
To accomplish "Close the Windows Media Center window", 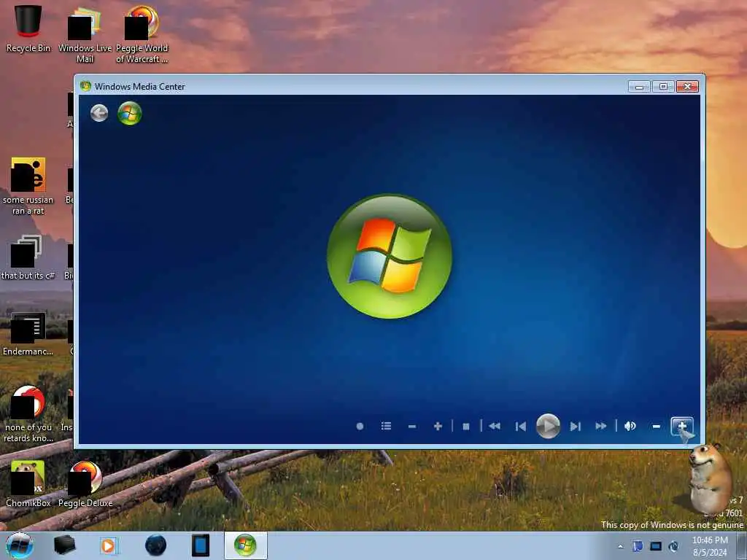I will (x=687, y=86).
